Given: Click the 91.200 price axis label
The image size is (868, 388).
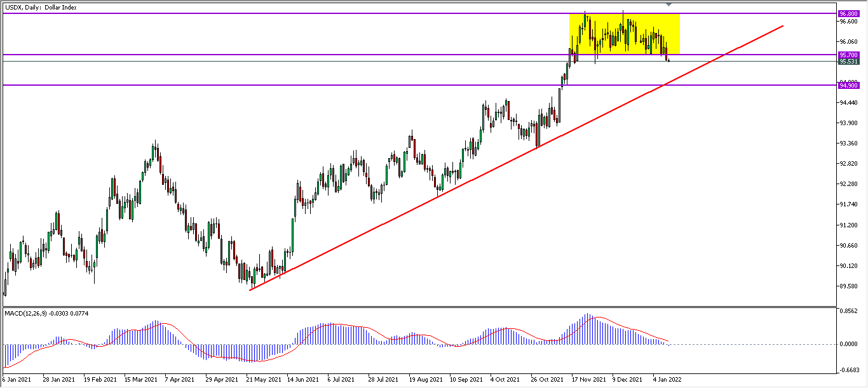Looking at the screenshot, I should click(x=850, y=225).
